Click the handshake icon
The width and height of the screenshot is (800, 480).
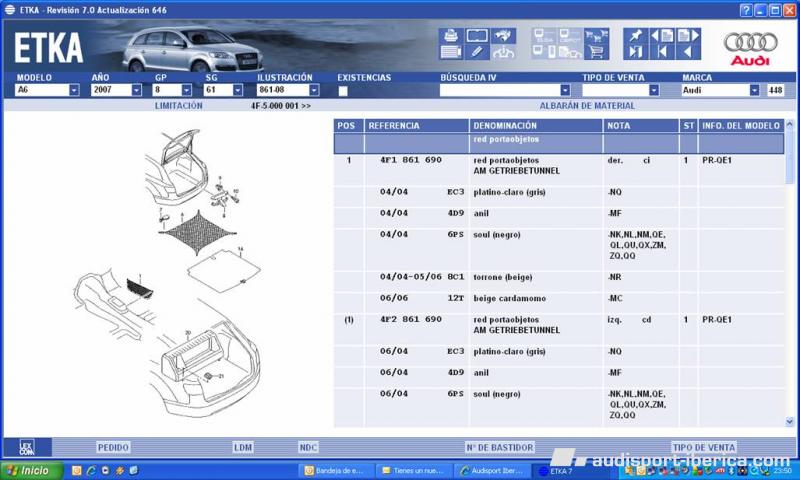pyautogui.click(x=503, y=36)
